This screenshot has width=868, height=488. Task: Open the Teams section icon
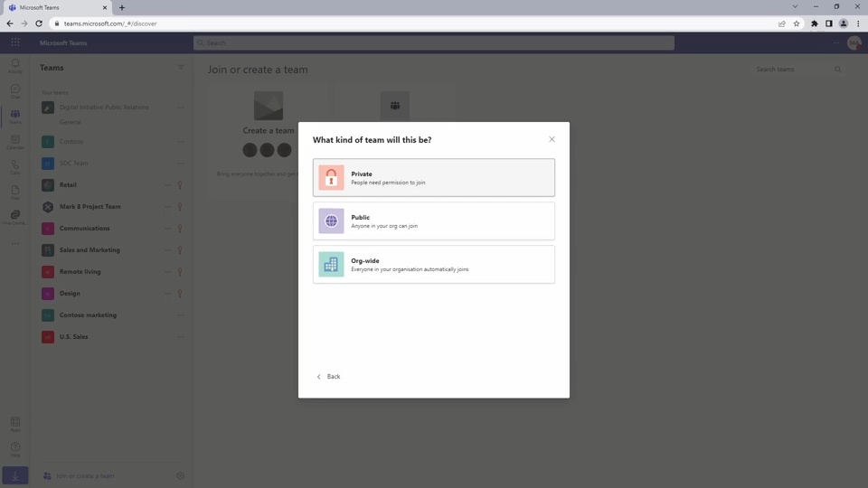click(x=15, y=117)
